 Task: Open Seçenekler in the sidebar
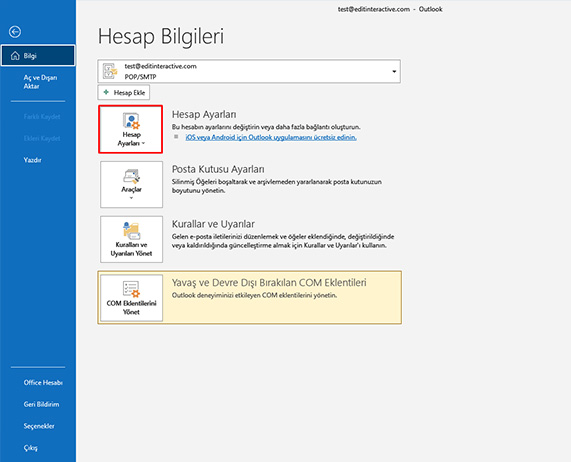(x=39, y=426)
